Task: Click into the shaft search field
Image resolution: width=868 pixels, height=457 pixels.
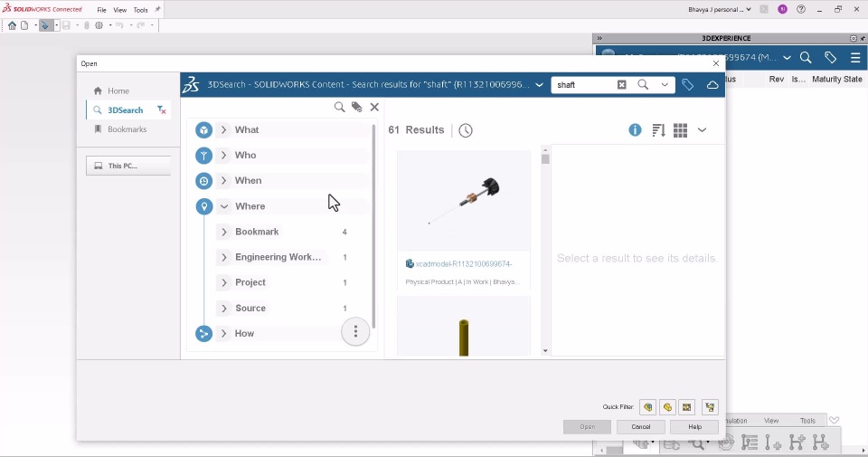Action: click(584, 85)
